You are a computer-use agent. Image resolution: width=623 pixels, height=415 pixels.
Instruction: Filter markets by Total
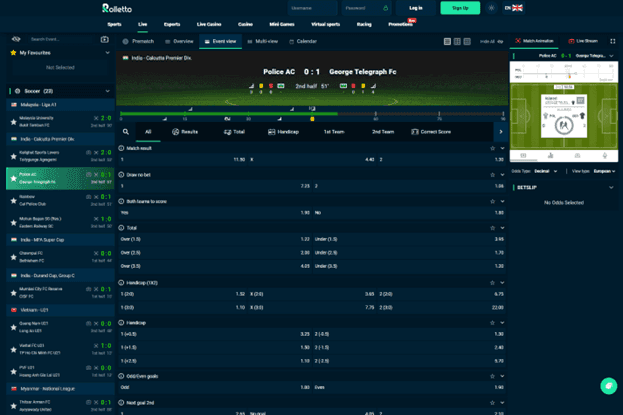pyautogui.click(x=234, y=132)
